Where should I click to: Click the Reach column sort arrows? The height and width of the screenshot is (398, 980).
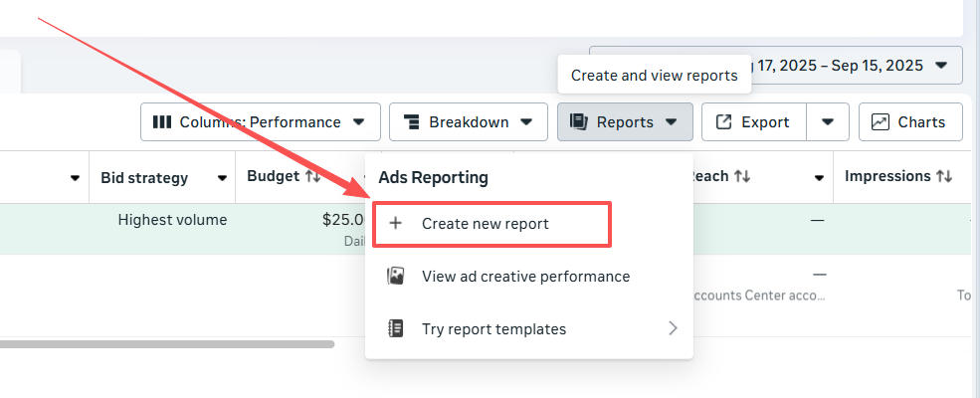742,177
